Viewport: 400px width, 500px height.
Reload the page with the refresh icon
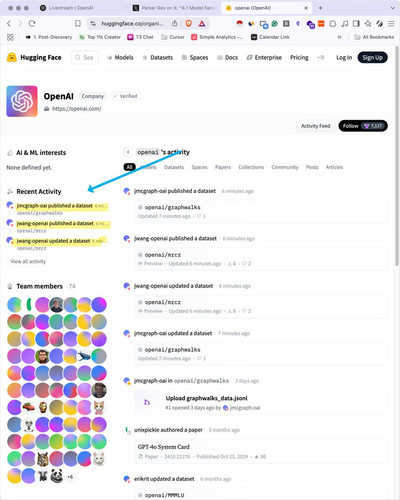coord(32,23)
